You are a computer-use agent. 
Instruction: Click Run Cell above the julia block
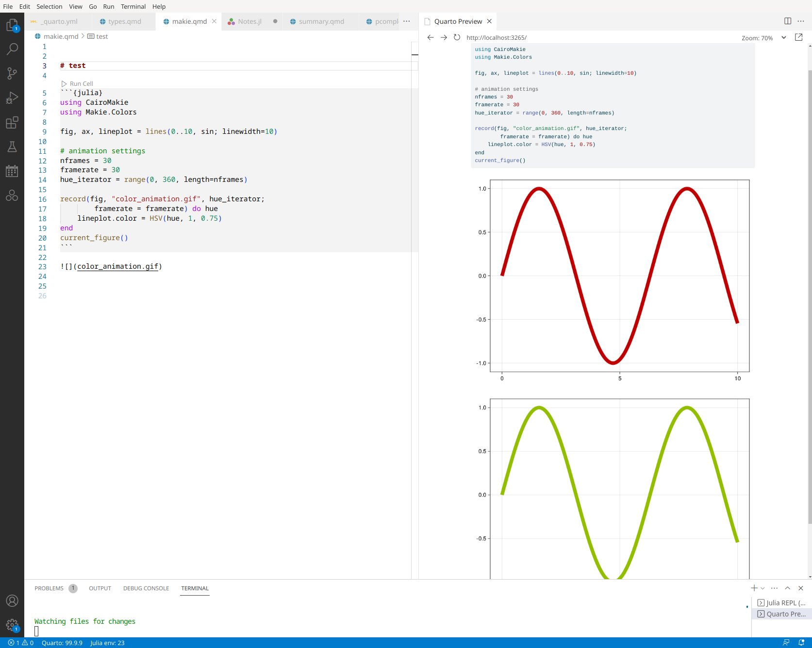pyautogui.click(x=78, y=83)
